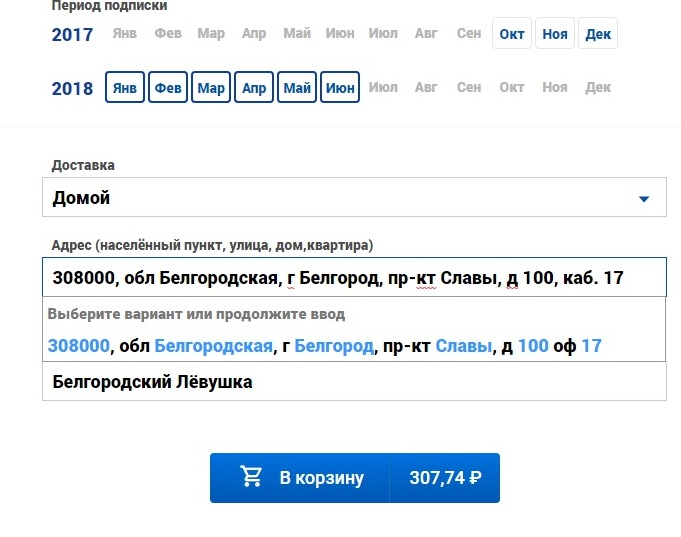This screenshot has width=681, height=537.
Task: Select November 2017 subscription month
Action: [555, 33]
